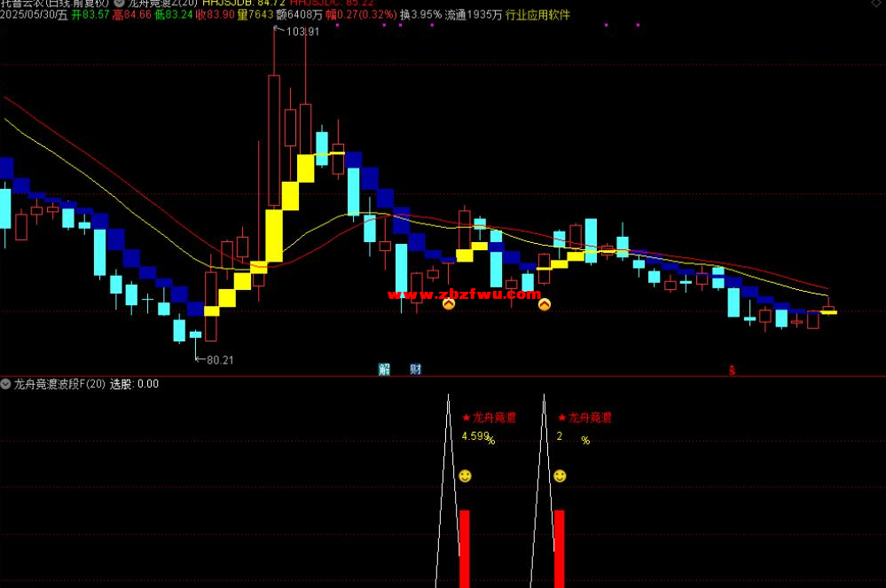Click the tallest red candlestick marked 103.91
The image size is (886, 588).
[274, 140]
